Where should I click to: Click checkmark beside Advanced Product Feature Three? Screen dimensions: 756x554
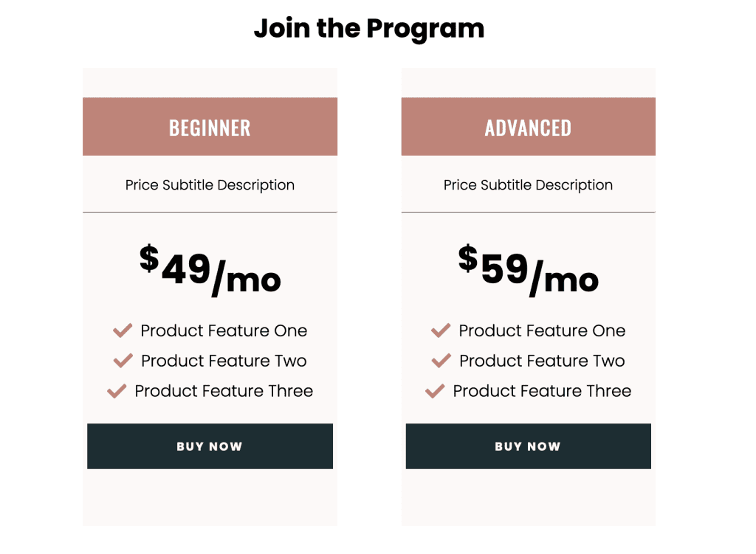pos(435,391)
